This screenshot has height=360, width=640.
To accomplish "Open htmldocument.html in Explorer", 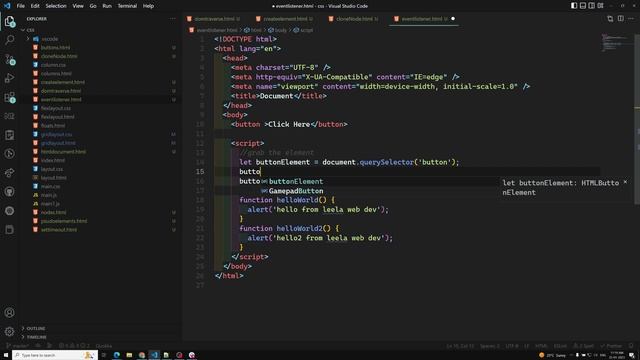I will (x=63, y=151).
